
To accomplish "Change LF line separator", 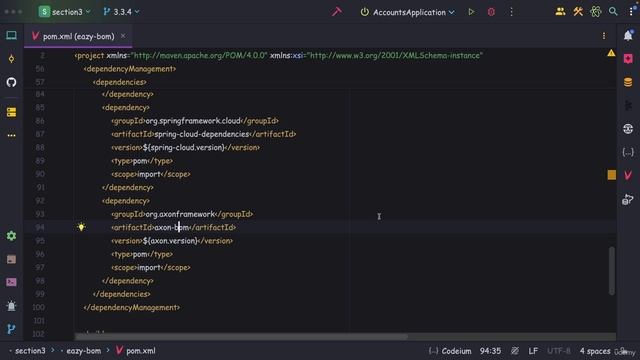I will point(533,351).
